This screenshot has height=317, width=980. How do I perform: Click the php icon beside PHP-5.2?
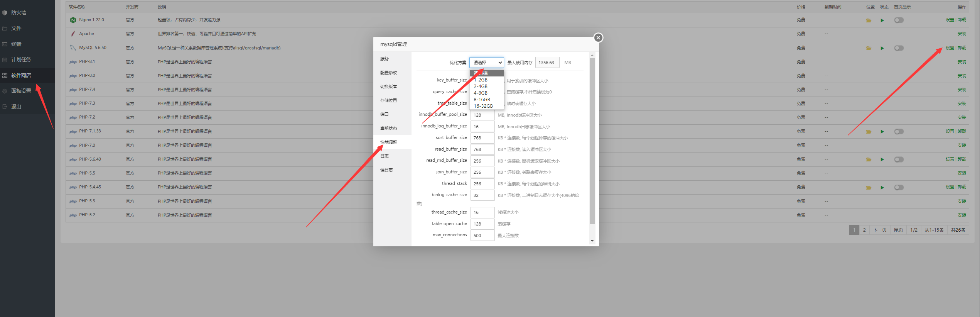(x=73, y=215)
